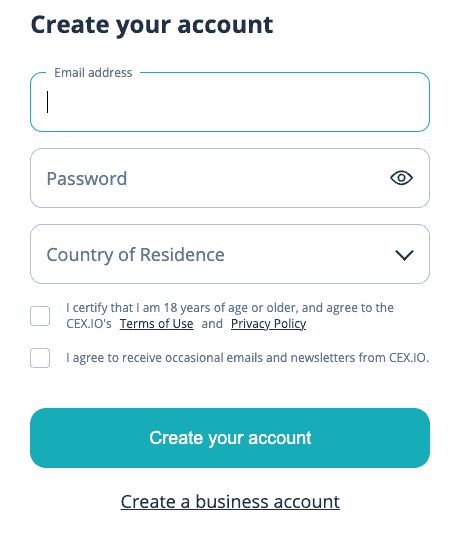The width and height of the screenshot is (462, 542).
Task: Click the Email address floating label
Action: coord(93,73)
